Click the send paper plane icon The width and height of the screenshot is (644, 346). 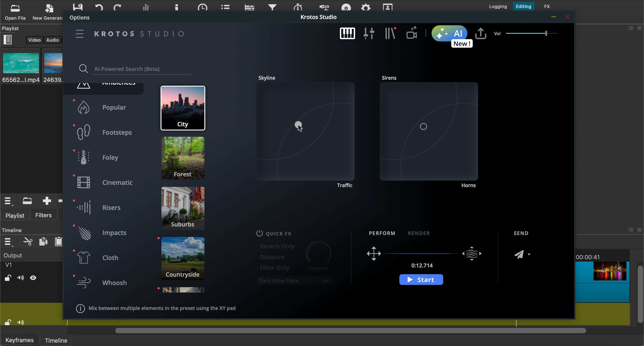coord(519,254)
